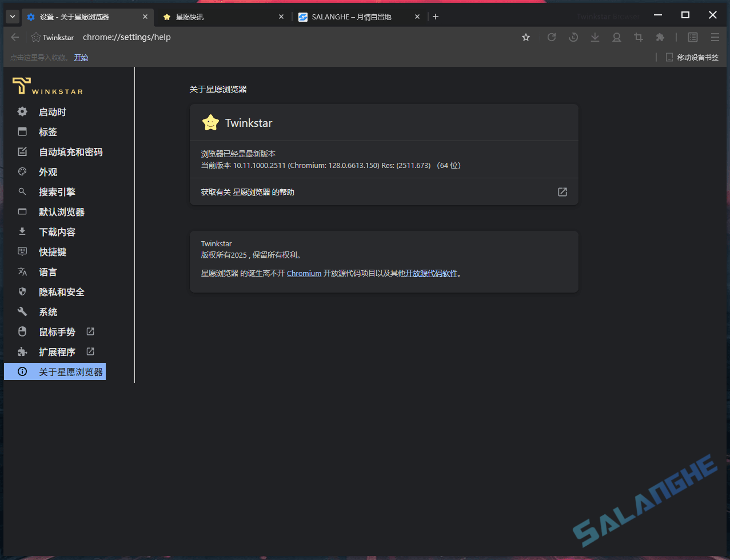Open the user profile icon
Screen dimensions: 730x560
coord(616,37)
